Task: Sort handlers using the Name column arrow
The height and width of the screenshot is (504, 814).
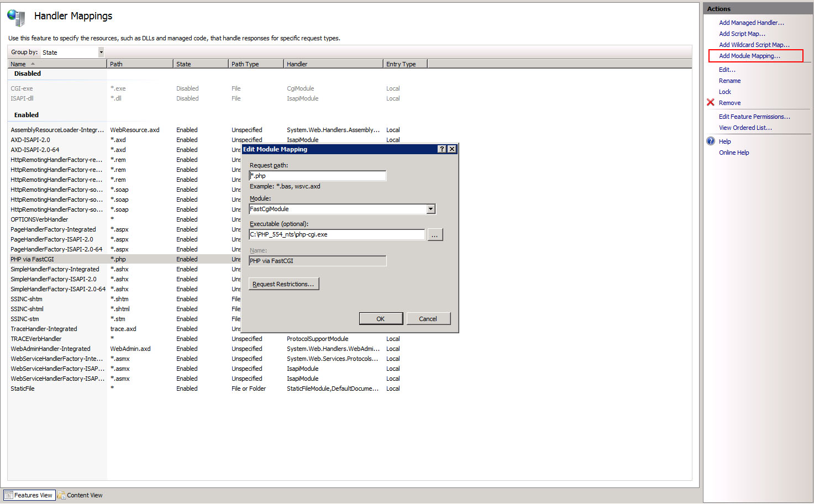Action: coord(31,64)
